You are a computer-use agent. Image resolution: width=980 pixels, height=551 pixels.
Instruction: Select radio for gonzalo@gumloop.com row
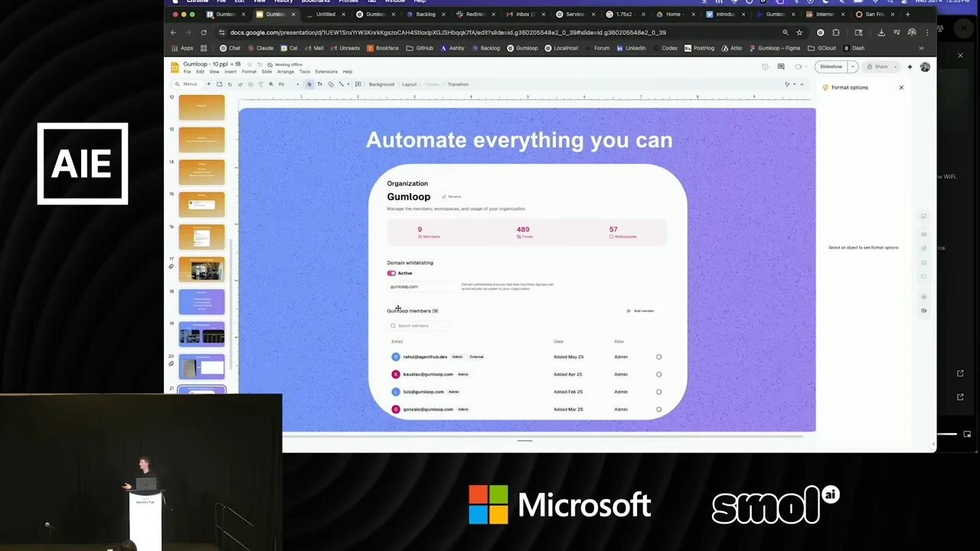pos(658,409)
